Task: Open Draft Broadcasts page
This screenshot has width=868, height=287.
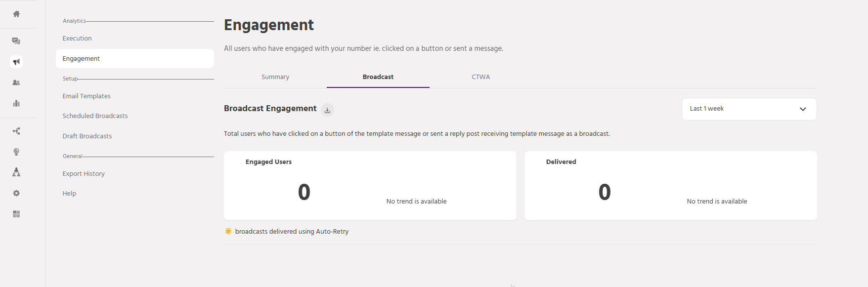Action: coord(87,136)
